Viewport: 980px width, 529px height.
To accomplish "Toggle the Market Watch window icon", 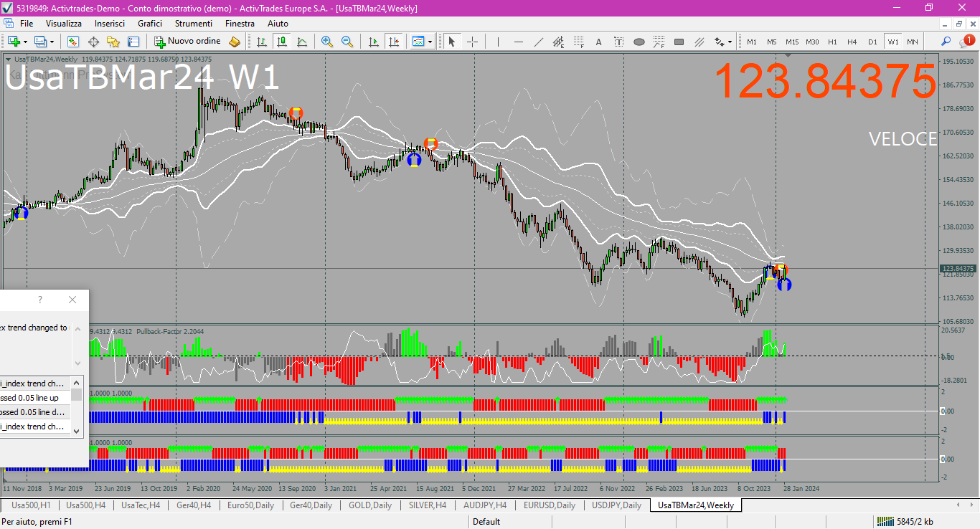I will click(73, 42).
